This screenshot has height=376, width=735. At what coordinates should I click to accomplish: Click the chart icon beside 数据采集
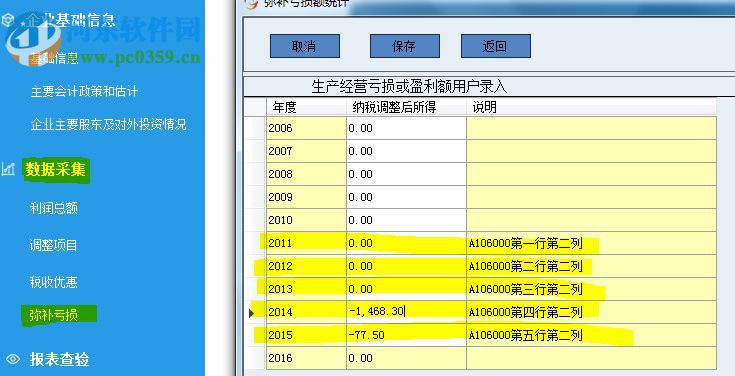coord(8,170)
